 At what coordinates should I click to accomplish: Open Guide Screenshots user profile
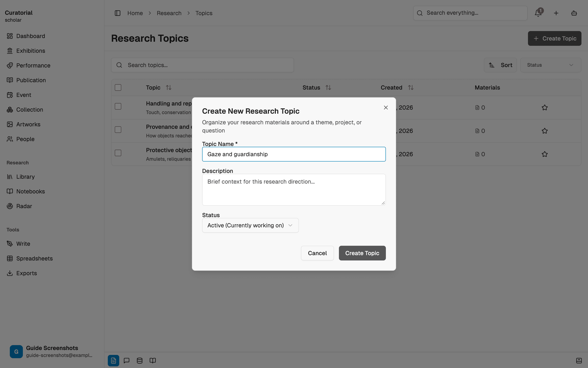(x=51, y=351)
